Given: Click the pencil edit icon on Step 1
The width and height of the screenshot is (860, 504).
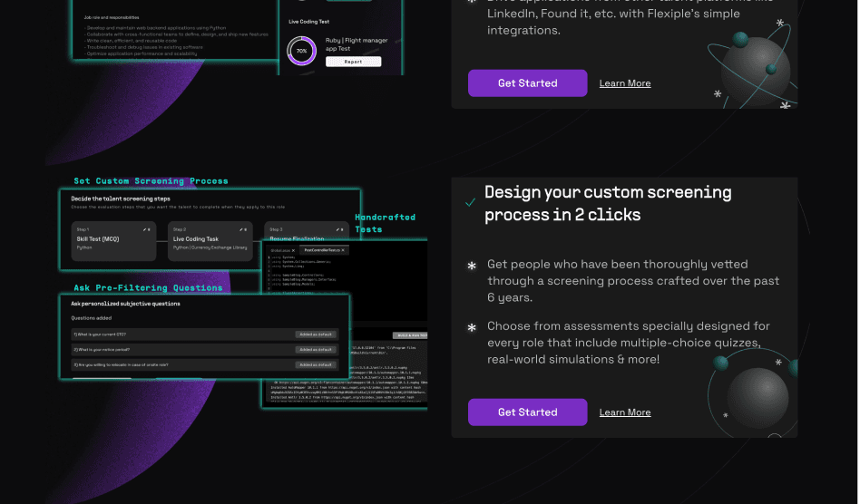Looking at the screenshot, I should click(x=145, y=229).
